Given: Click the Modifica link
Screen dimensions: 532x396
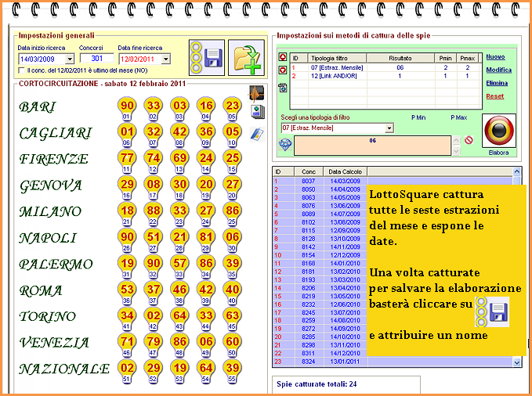Looking at the screenshot, I should pos(498,70).
